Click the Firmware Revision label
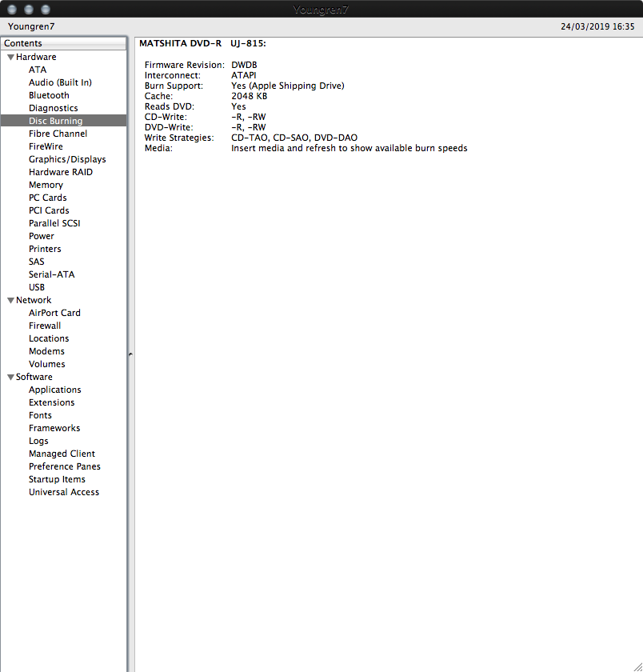 [x=185, y=65]
